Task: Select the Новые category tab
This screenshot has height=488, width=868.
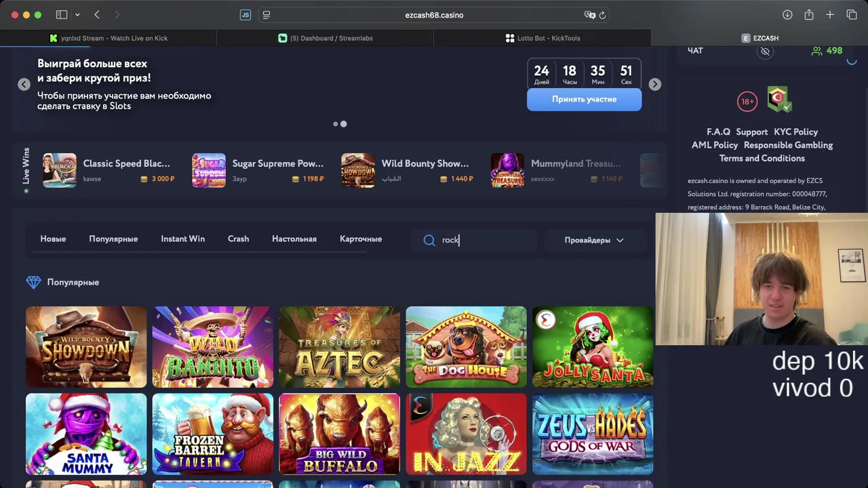Action: click(53, 239)
